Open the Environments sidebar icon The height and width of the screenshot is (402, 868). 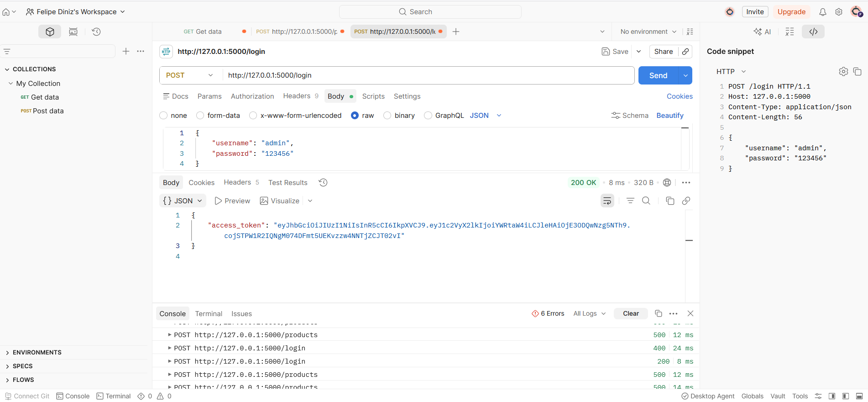point(73,32)
